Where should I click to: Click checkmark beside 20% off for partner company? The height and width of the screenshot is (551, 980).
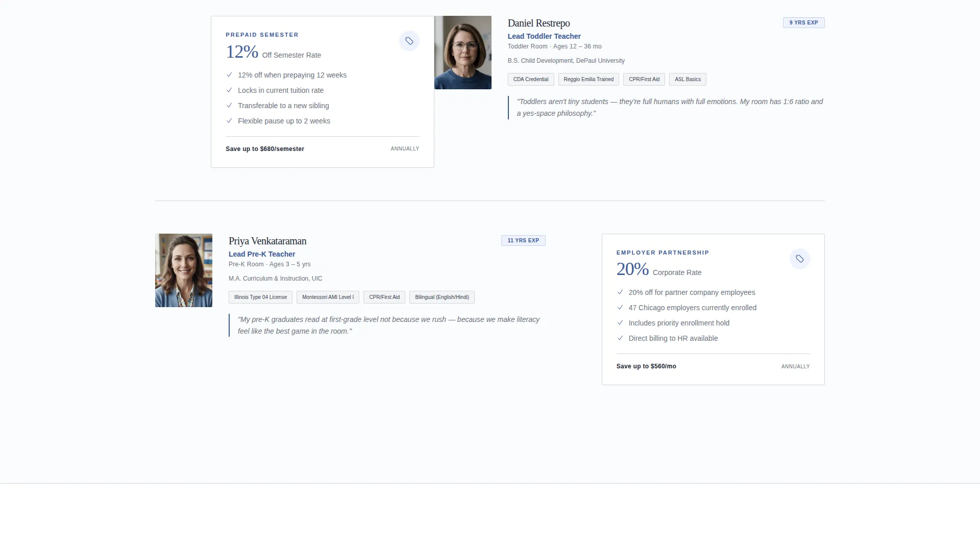click(x=620, y=292)
